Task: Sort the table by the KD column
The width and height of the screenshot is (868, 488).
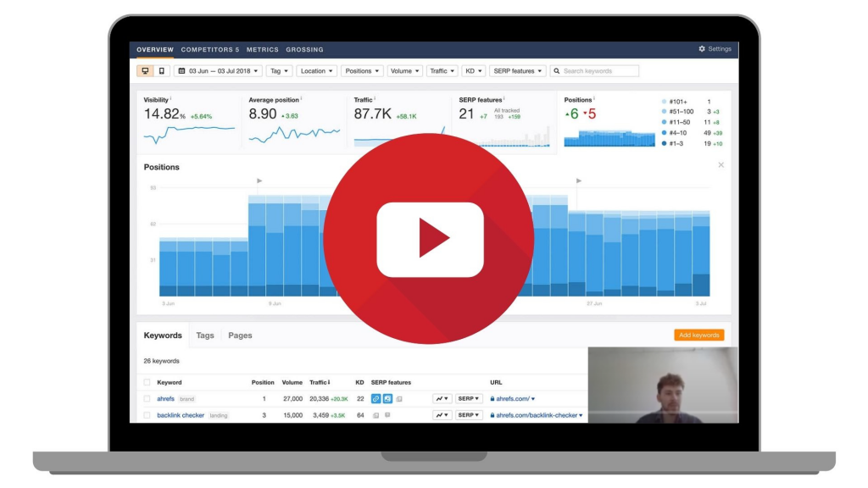Action: (x=359, y=382)
